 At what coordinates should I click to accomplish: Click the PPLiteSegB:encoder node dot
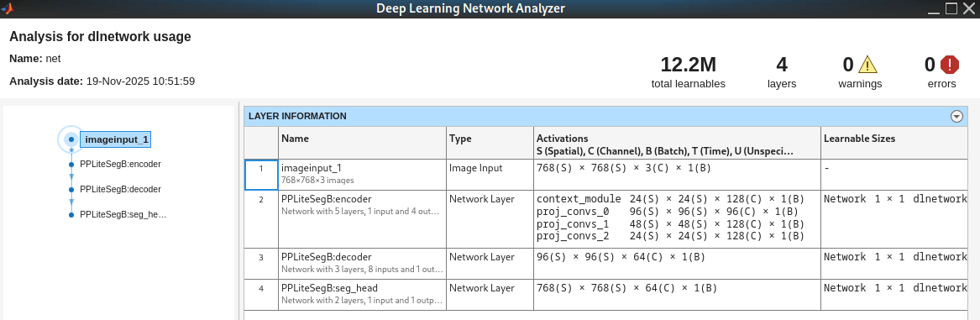(71, 165)
